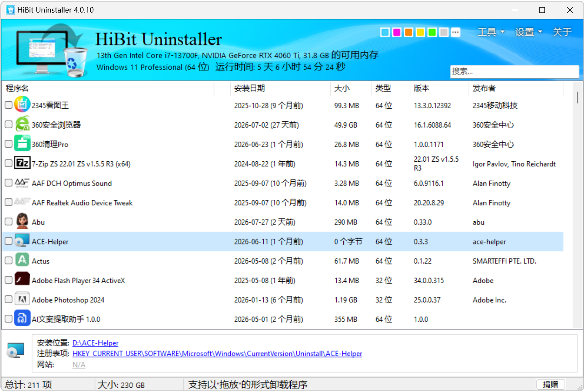The image size is (585, 392).
Task: Click the title bar HiBit app icon
Action: click(11, 10)
